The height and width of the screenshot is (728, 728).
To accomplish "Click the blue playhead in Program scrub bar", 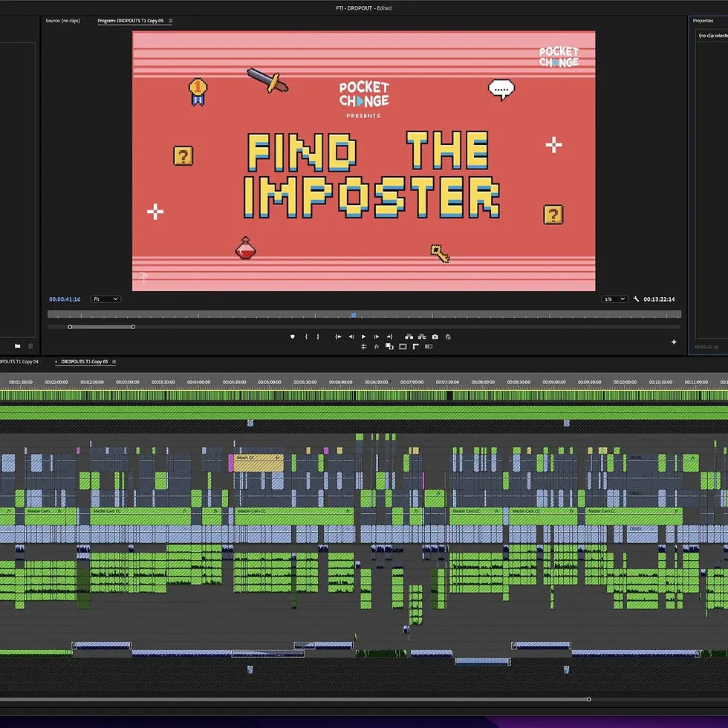I will click(354, 315).
